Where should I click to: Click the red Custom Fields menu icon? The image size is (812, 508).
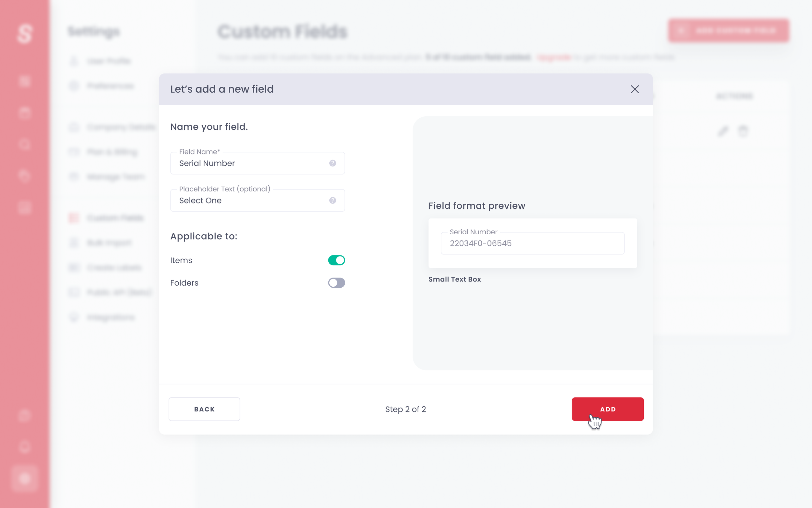pyautogui.click(x=74, y=218)
